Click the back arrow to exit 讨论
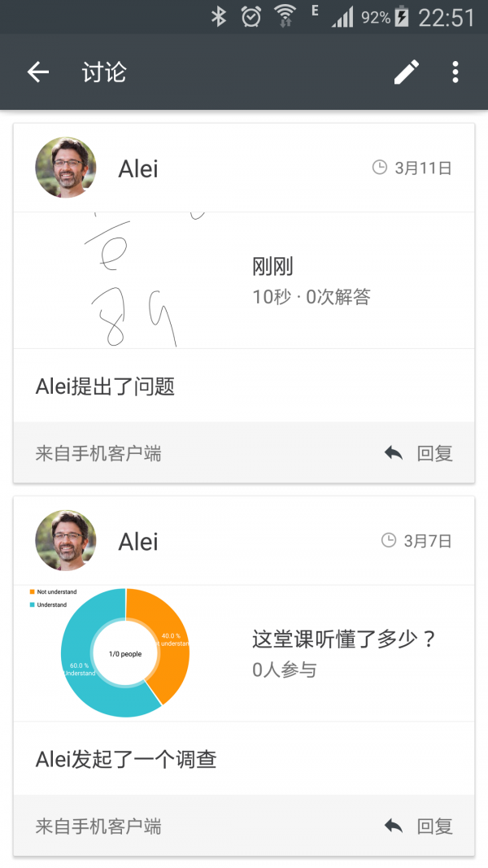 pyautogui.click(x=37, y=72)
